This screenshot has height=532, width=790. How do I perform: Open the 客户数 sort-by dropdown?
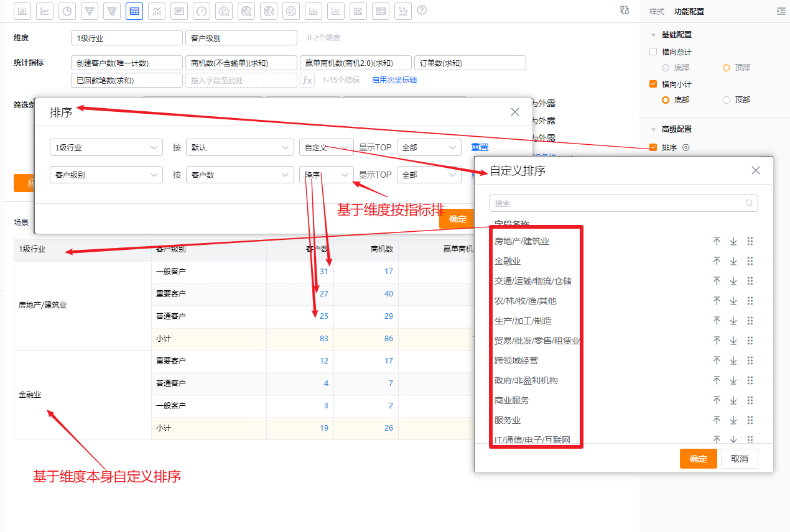239,175
